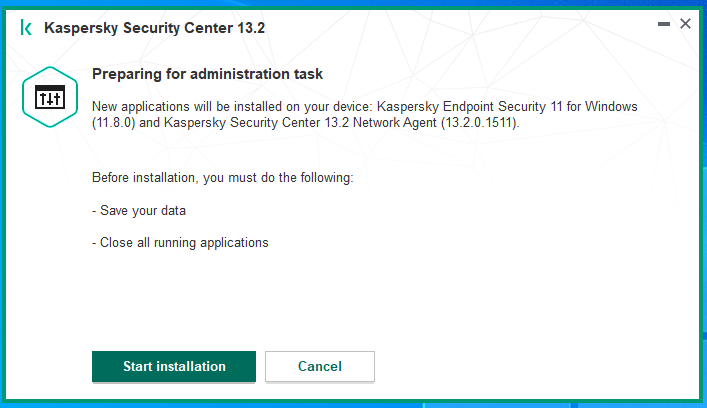Screen dimensions: 707x408
Task: Click the hexagon administration task icon
Action: pos(50,97)
